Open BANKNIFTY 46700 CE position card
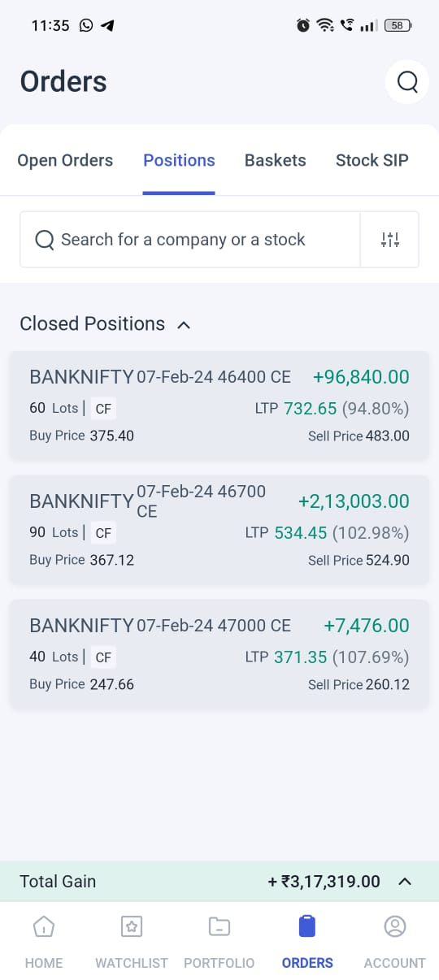The height and width of the screenshot is (980, 439). [219, 530]
